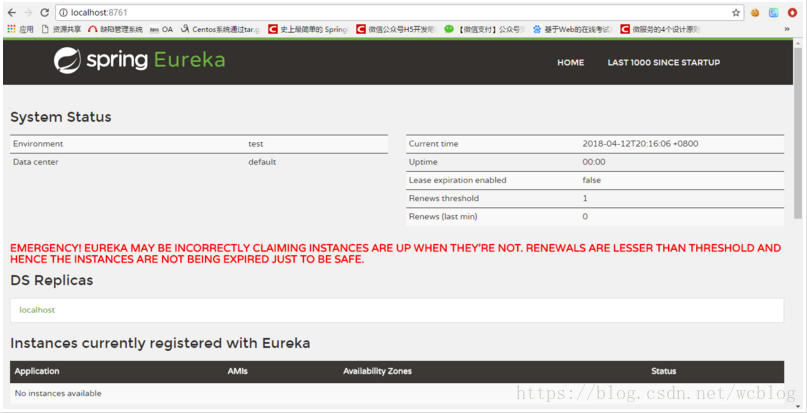Click 'Instances currently registered with Eureka' heading
The height and width of the screenshot is (413, 807).
(x=160, y=343)
